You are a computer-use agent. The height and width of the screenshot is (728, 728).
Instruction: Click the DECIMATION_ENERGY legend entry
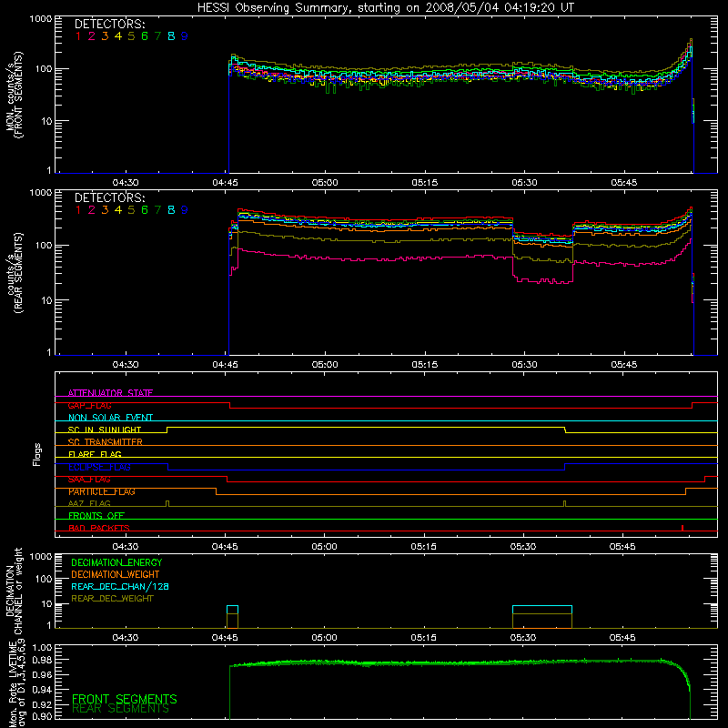coord(116,562)
